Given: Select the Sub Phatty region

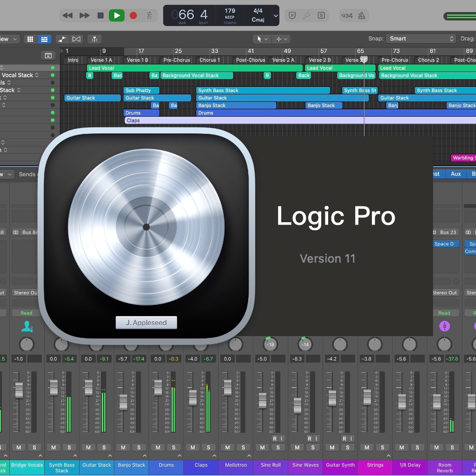Looking at the screenshot, I should click(x=141, y=90).
